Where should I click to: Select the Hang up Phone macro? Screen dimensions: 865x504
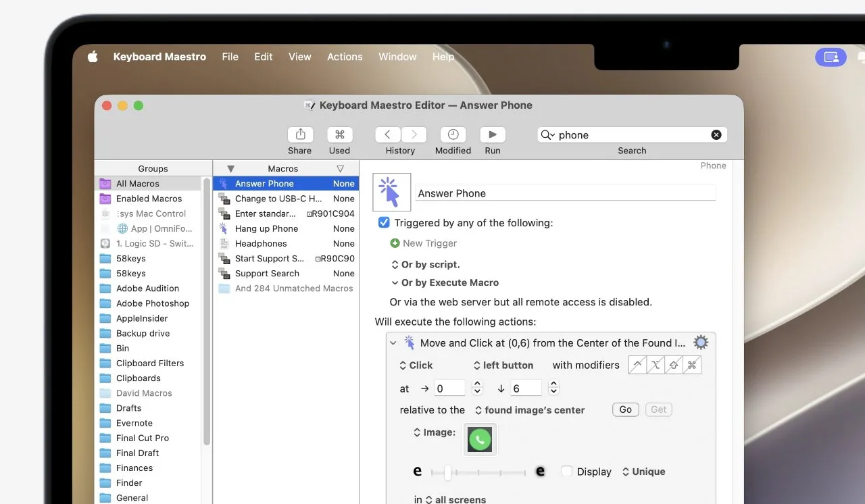(x=286, y=228)
